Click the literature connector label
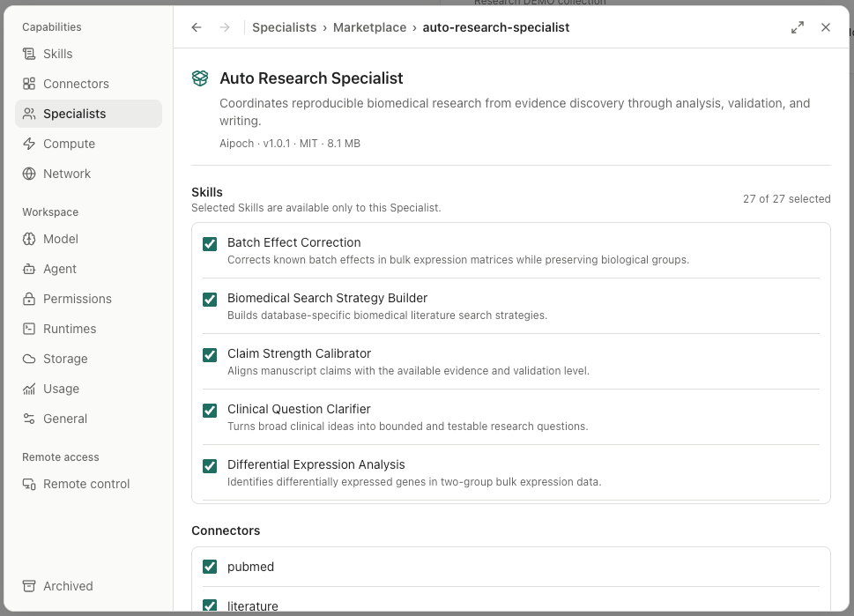The image size is (854, 616). pyautogui.click(x=253, y=605)
